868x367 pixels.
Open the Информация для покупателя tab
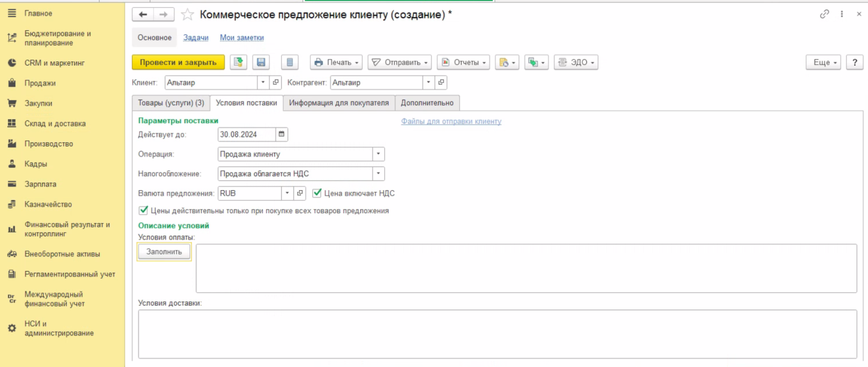338,103
